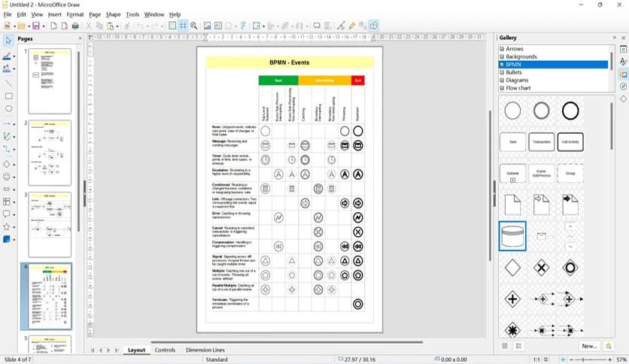This screenshot has height=364, width=629.
Task: Click the Slide 4 of 7 status field
Action: (x=17, y=359)
